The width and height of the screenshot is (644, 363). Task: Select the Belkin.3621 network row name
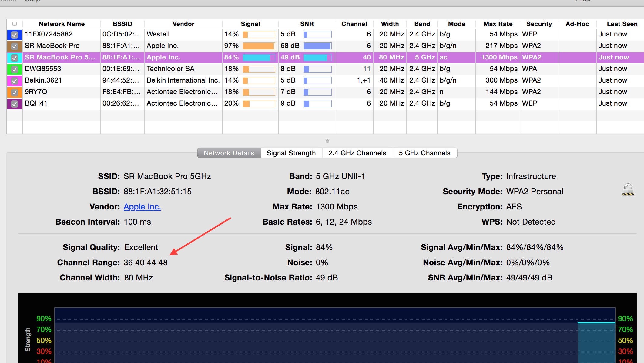click(43, 80)
